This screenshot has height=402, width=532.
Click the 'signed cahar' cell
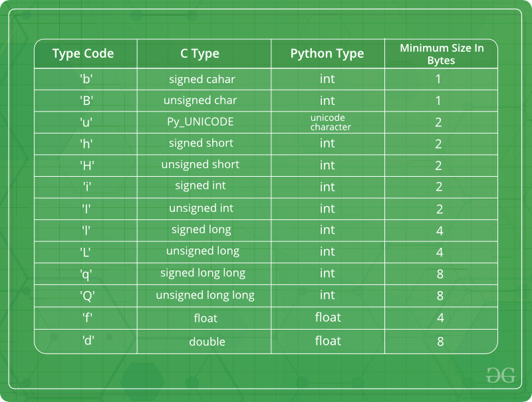[202, 79]
